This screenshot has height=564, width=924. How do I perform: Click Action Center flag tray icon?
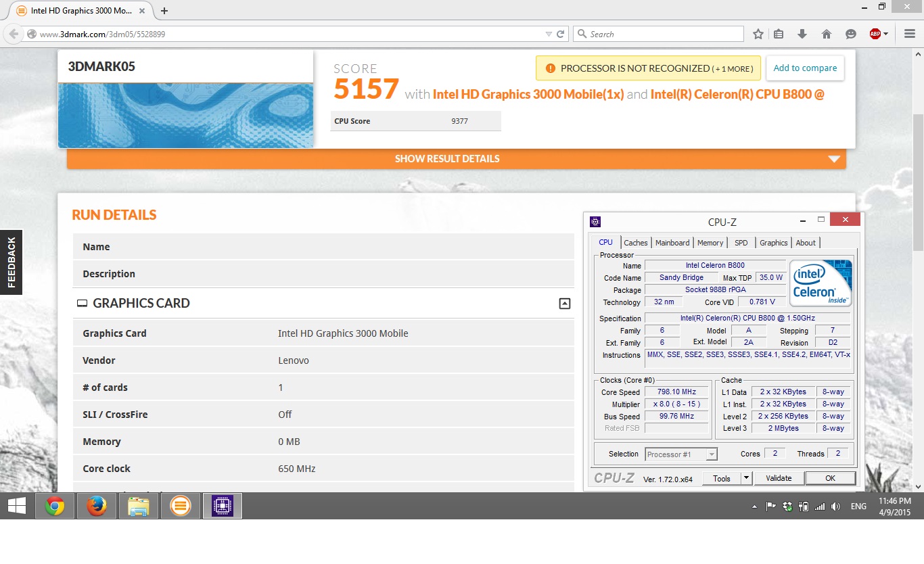[770, 506]
